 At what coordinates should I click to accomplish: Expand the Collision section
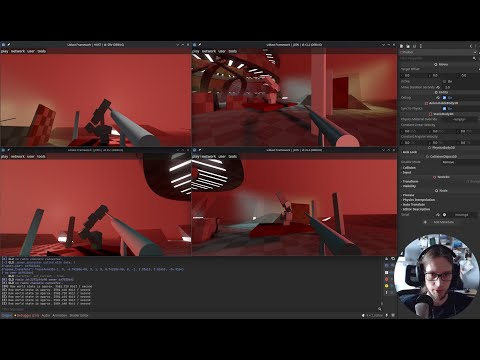coord(409,168)
